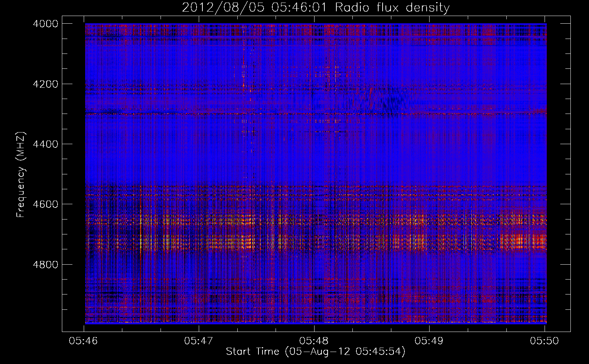The height and width of the screenshot is (364, 589).
Task: Click the plot title "2012/08/05 05:46:01 Radio flux density"
Action: click(x=316, y=8)
